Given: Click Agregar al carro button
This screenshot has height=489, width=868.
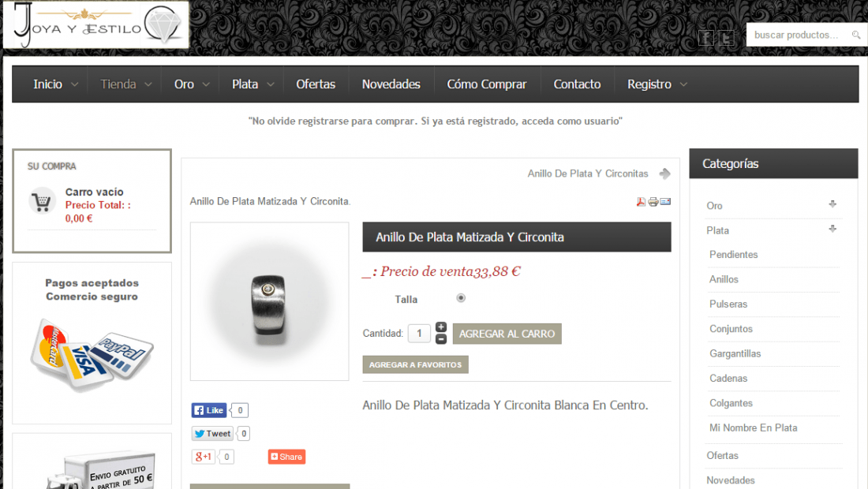Looking at the screenshot, I should click(x=507, y=334).
